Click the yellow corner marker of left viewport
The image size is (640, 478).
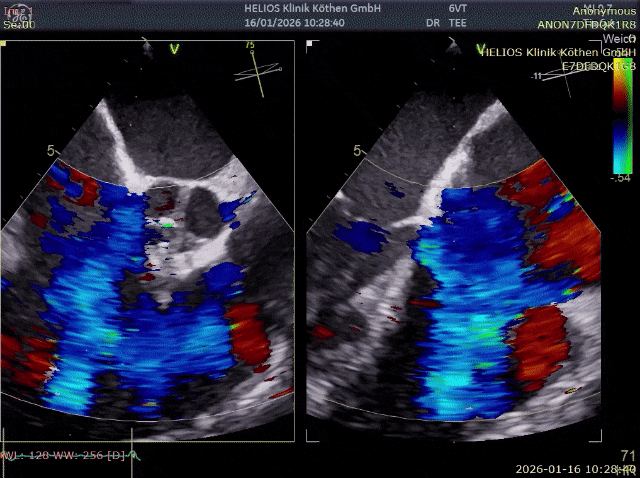(3, 43)
